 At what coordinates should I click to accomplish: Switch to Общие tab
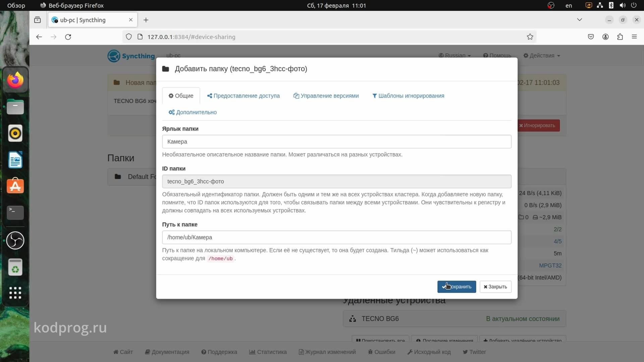[x=181, y=96]
